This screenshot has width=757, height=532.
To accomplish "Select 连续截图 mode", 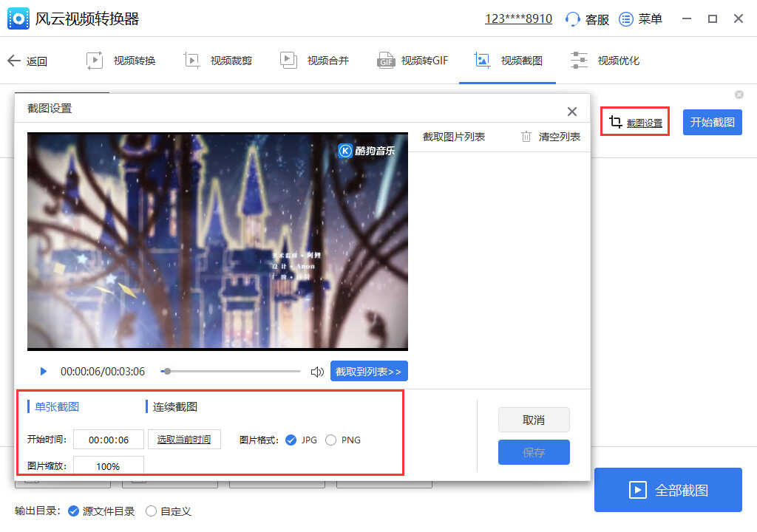I will point(174,406).
